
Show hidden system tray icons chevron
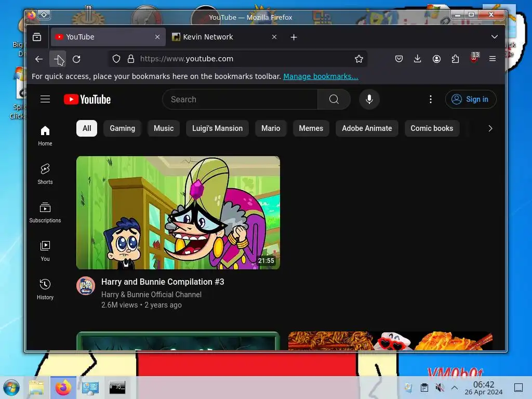click(x=455, y=388)
